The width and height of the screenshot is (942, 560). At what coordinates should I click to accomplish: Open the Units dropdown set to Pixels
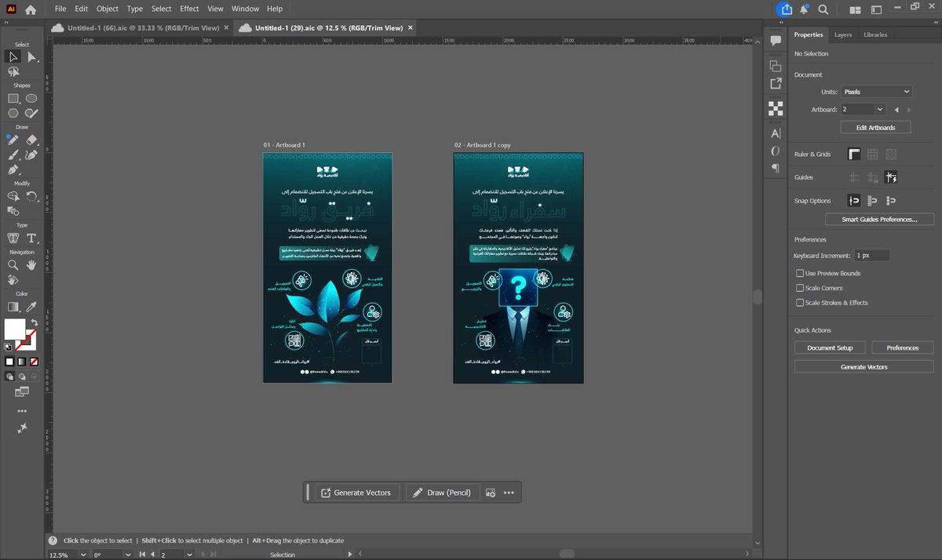(876, 92)
